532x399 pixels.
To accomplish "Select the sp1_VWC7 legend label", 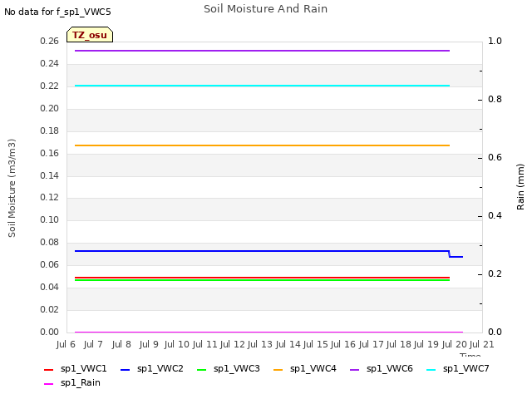I will (x=466, y=369).
